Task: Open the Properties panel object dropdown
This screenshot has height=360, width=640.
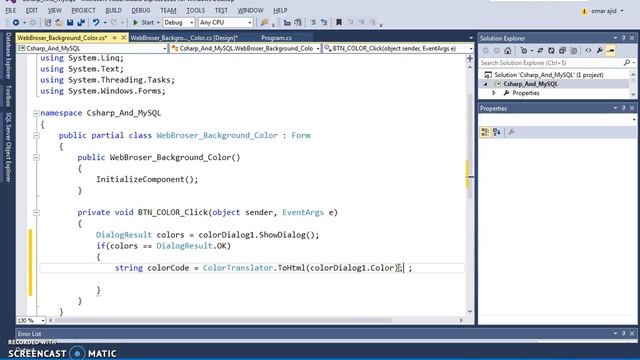Action: point(557,120)
